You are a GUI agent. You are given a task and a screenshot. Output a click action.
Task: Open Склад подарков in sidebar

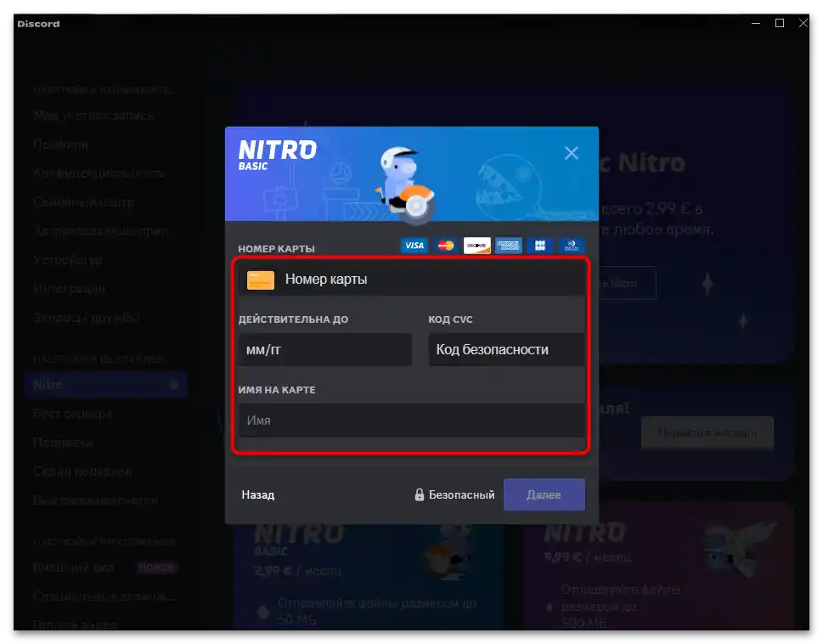tap(82, 472)
